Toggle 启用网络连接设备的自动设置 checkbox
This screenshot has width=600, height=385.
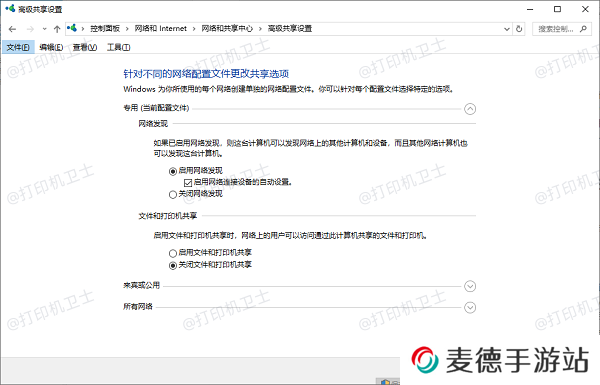188,183
